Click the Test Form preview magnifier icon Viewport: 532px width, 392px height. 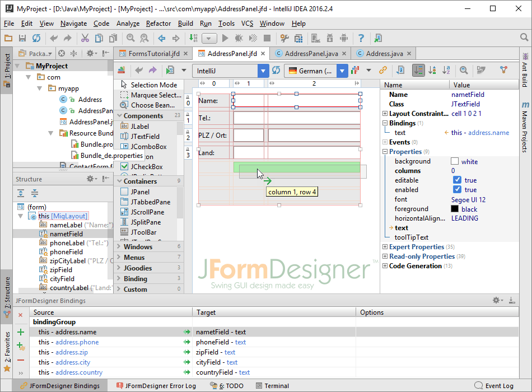pos(464,70)
